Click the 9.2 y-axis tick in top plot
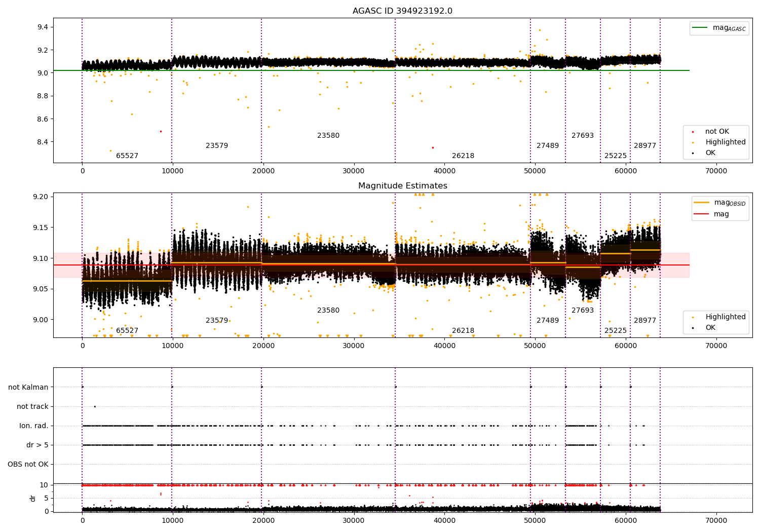Image resolution: width=760 pixels, height=532 pixels. pyautogui.click(x=43, y=50)
